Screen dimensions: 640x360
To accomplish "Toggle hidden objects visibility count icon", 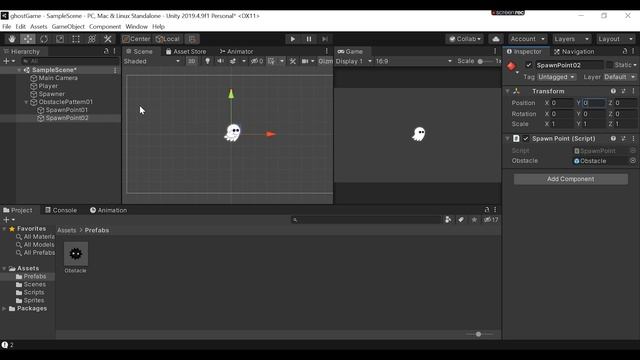I will [x=257, y=61].
